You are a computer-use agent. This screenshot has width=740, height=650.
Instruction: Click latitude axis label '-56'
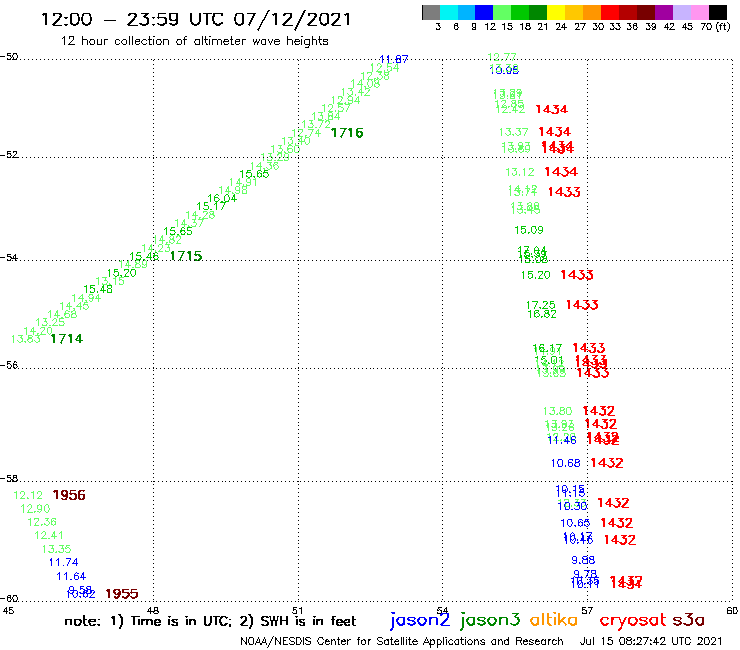pyautogui.click(x=9, y=365)
